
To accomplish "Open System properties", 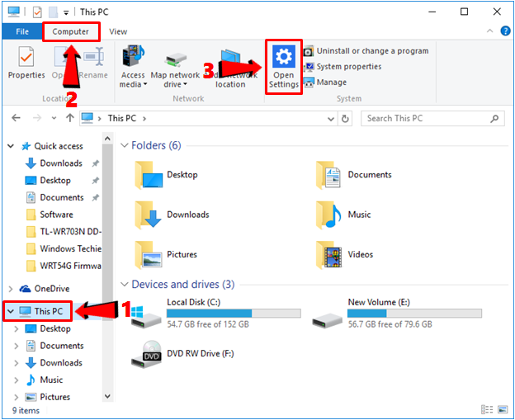I will [x=343, y=67].
